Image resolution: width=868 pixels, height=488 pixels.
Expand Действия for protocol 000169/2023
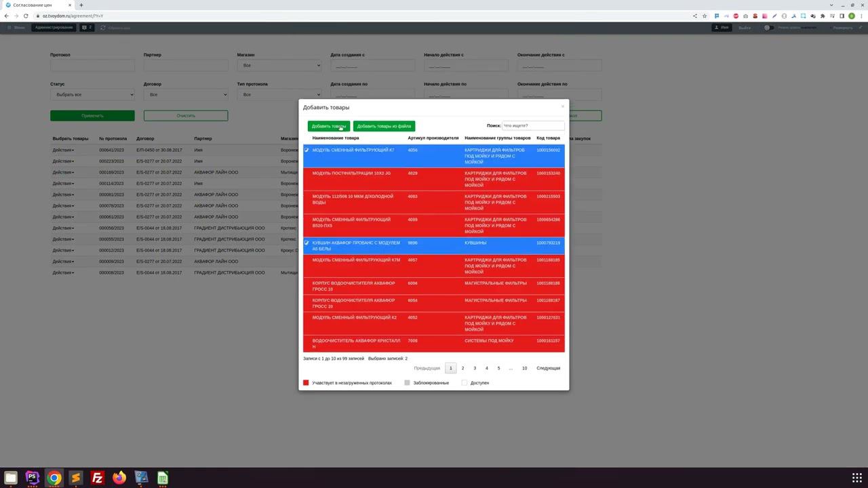(x=63, y=172)
